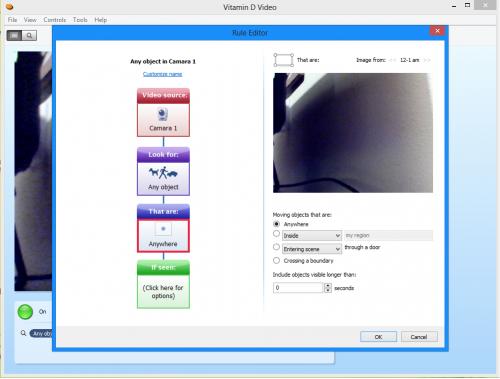The image size is (500, 379).
Task: Click the '12-1 am' time label
Action: pos(410,60)
